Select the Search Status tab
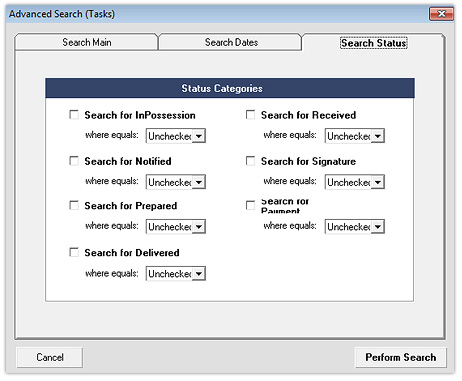Screen dimensions: 462x381 (x=373, y=43)
